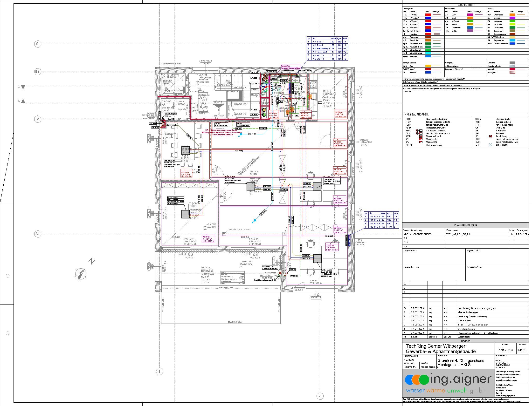Click the M1:50 scale field
Viewport: 532px width, 406px height.
(523, 350)
